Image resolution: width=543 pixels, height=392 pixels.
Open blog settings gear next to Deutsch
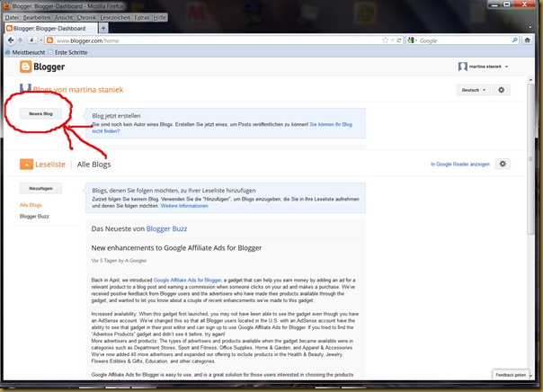[x=501, y=90]
